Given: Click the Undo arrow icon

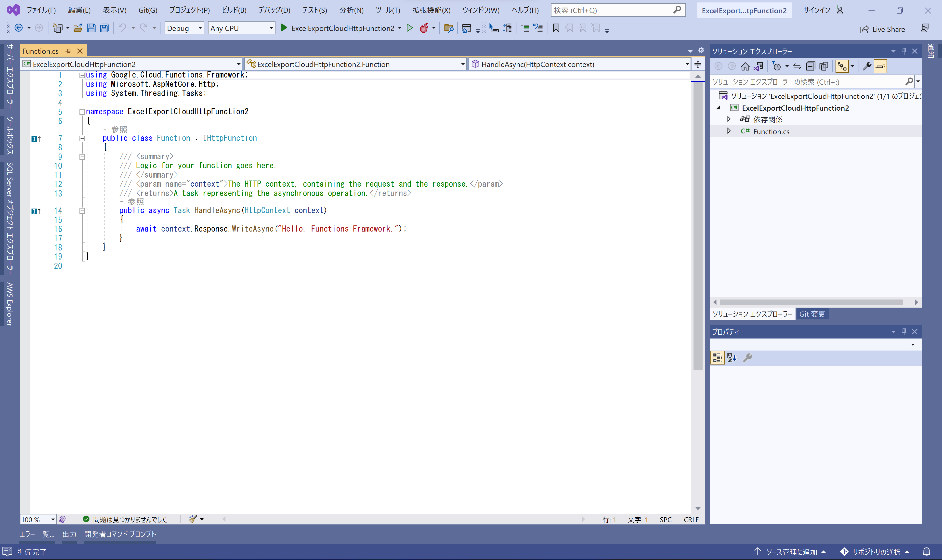Looking at the screenshot, I should pos(122,27).
